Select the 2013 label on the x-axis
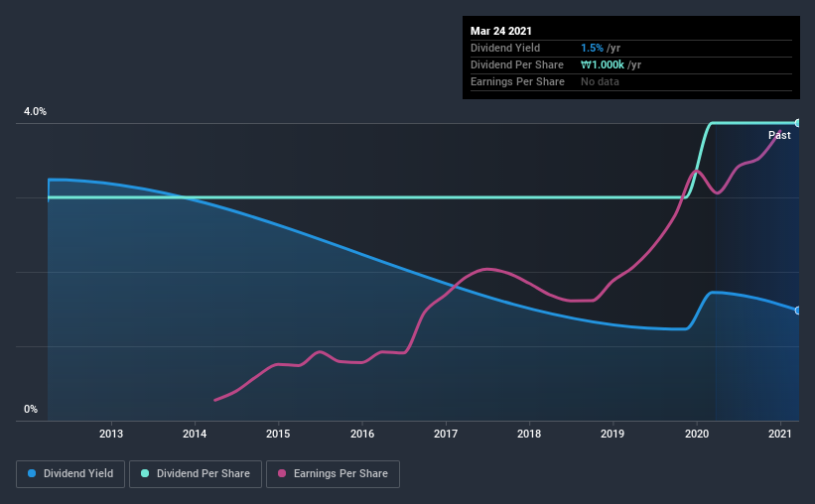815x504 pixels. pyautogui.click(x=111, y=434)
